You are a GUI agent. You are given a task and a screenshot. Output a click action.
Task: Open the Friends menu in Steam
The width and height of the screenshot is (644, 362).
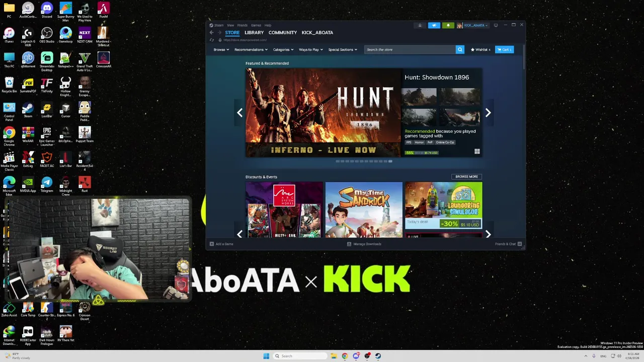(x=243, y=25)
